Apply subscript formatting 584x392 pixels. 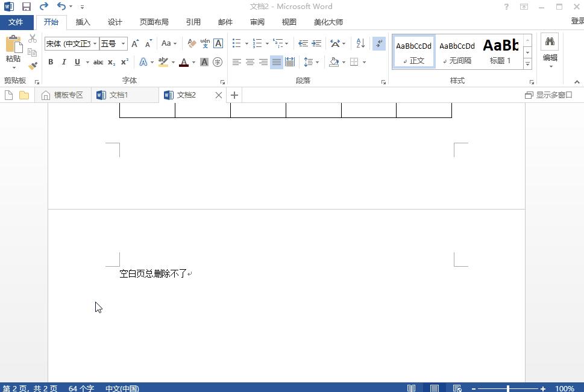(111, 61)
